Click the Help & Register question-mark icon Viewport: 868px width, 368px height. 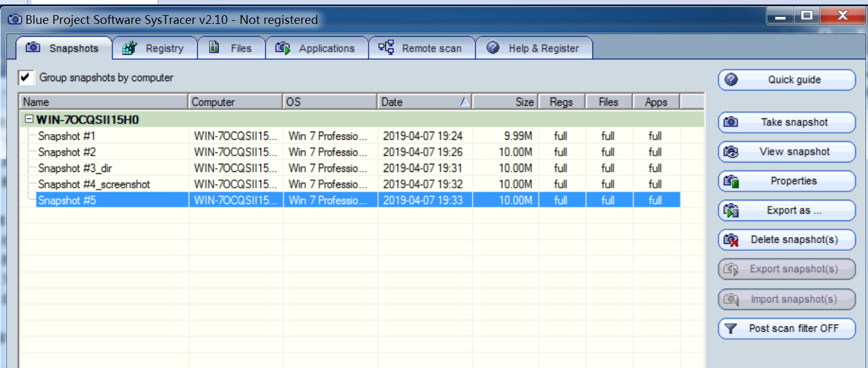493,48
